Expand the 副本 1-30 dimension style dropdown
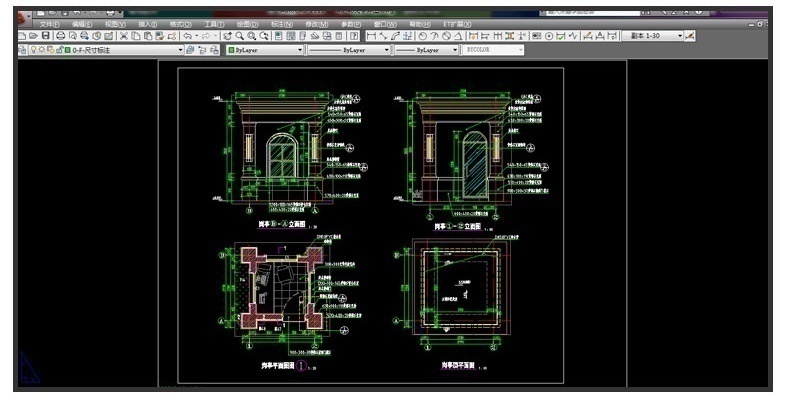 point(680,36)
